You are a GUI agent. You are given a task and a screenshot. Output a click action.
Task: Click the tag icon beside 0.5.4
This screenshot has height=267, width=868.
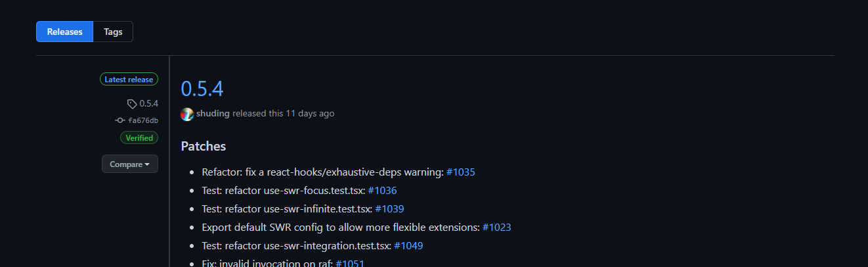point(132,104)
